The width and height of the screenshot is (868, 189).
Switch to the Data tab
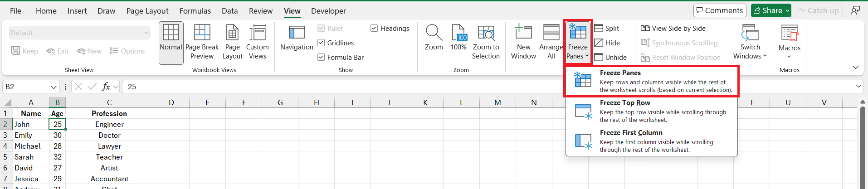pyautogui.click(x=229, y=11)
